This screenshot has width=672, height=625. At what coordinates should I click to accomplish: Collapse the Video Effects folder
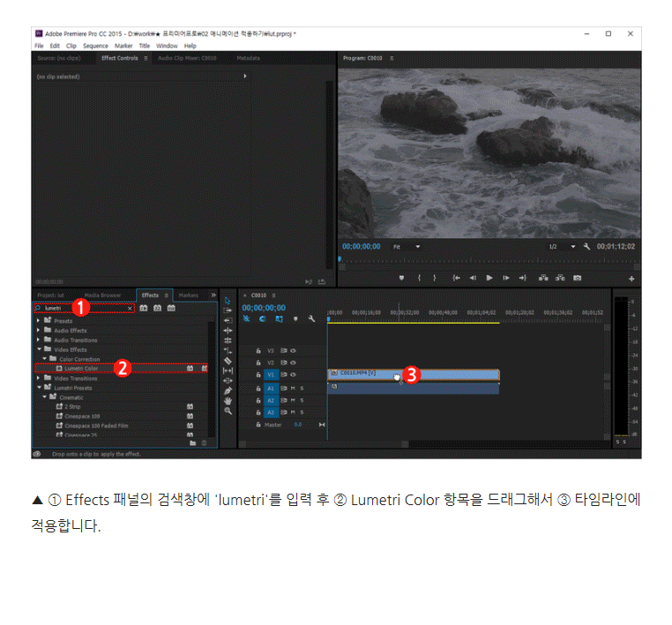[x=39, y=349]
